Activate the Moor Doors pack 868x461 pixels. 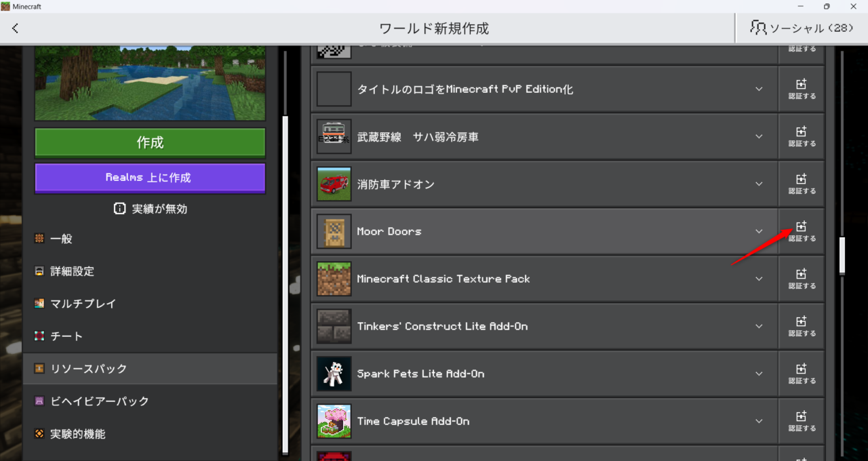pyautogui.click(x=802, y=231)
